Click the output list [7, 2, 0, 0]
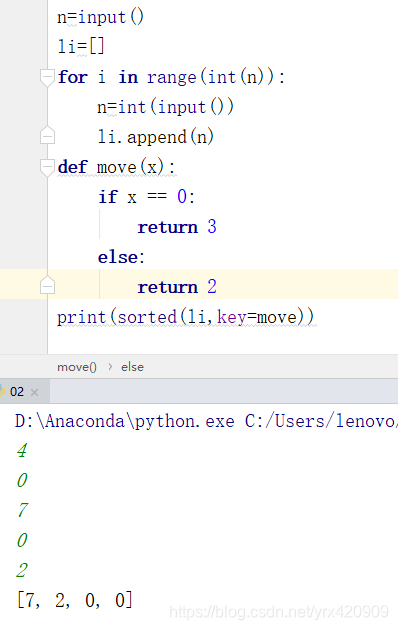Viewport: 398px width, 630px height. (x=75, y=600)
